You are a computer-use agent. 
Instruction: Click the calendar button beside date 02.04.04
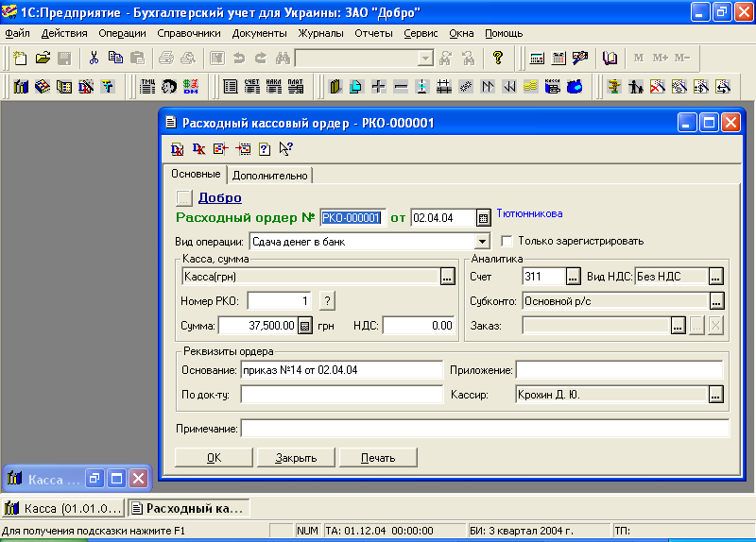(483, 218)
